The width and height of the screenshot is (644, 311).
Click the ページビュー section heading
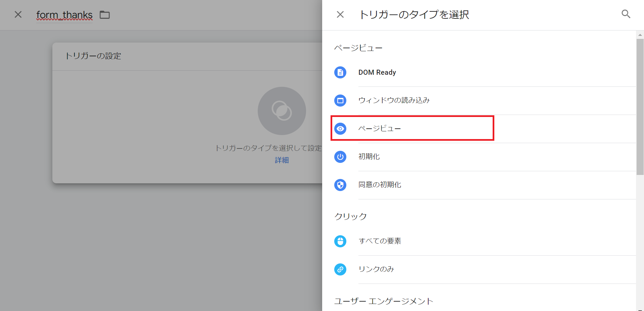[358, 48]
